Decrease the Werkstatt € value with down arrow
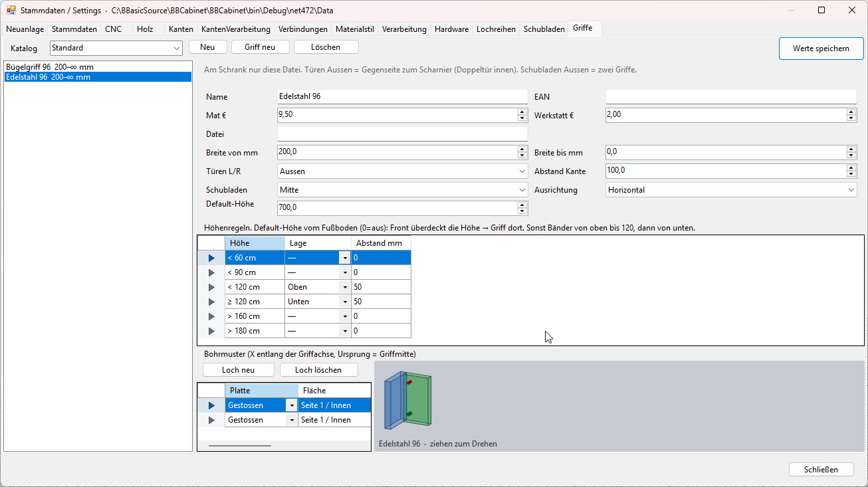Image resolution: width=868 pixels, height=487 pixels. (851, 118)
